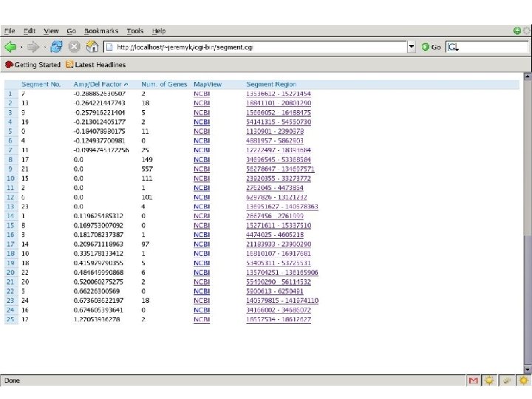The height and width of the screenshot is (399, 532).
Task: Open the View menu
Action: (x=51, y=31)
